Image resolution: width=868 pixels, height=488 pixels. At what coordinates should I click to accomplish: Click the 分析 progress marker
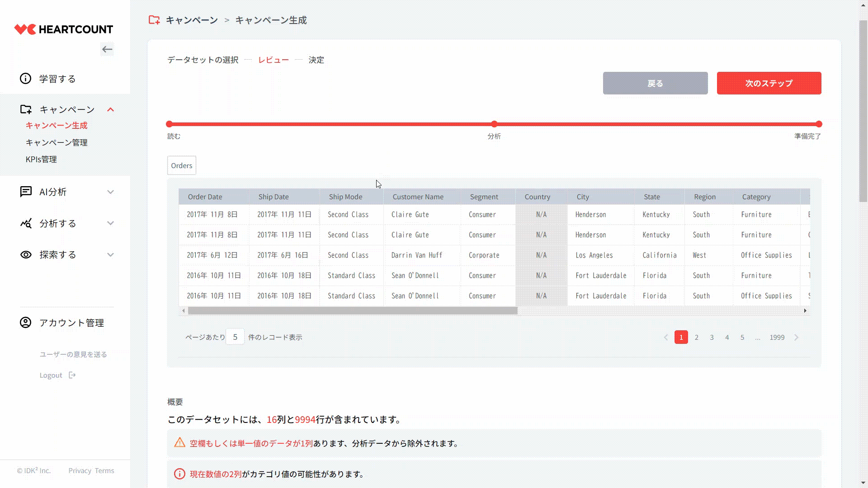point(494,124)
